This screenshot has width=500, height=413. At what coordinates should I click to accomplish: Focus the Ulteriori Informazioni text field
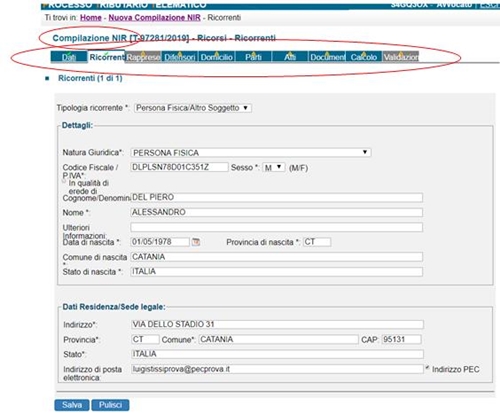[277, 227]
